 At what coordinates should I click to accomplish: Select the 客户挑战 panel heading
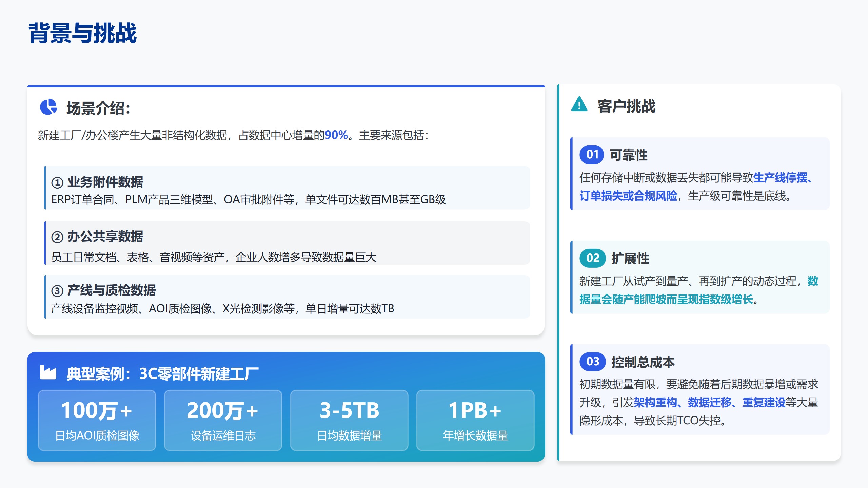point(626,106)
